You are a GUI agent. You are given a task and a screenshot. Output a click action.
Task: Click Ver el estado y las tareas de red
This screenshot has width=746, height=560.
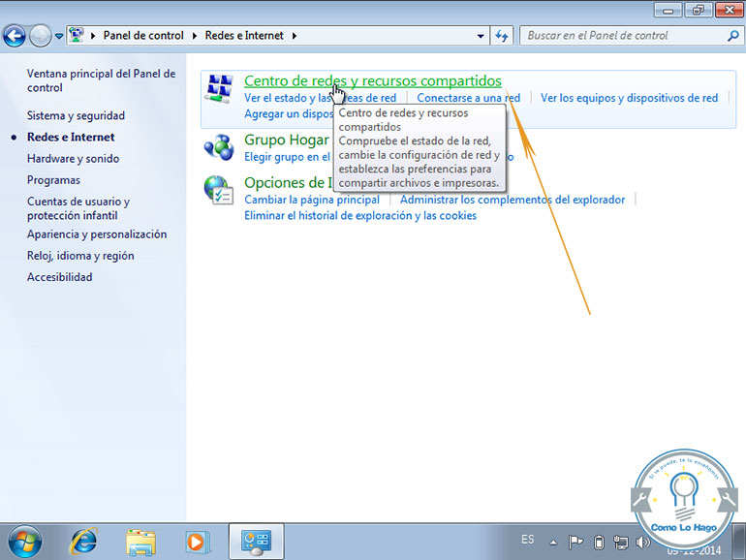(320, 98)
